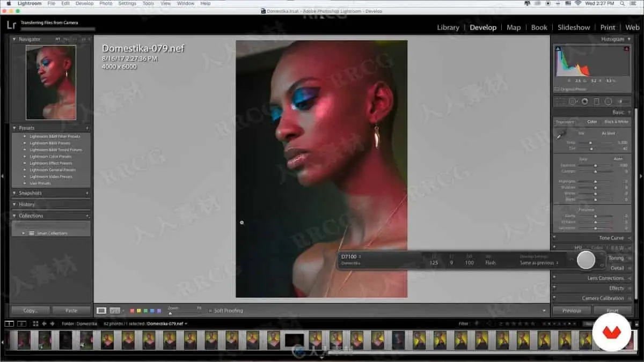The width and height of the screenshot is (644, 362).
Task: Click the Lr identity plate logo
Action: pos(10,25)
